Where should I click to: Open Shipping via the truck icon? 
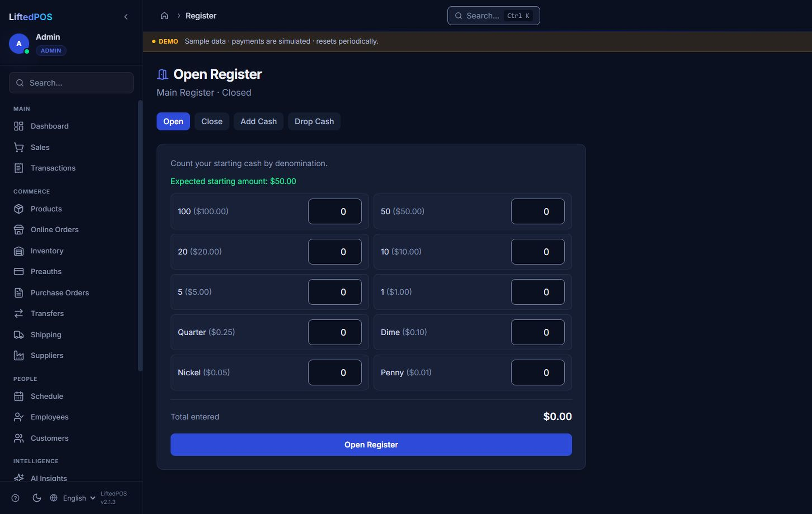(x=19, y=335)
